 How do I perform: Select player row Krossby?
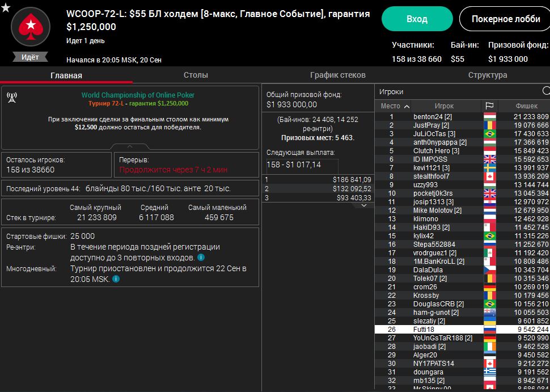click(462, 296)
